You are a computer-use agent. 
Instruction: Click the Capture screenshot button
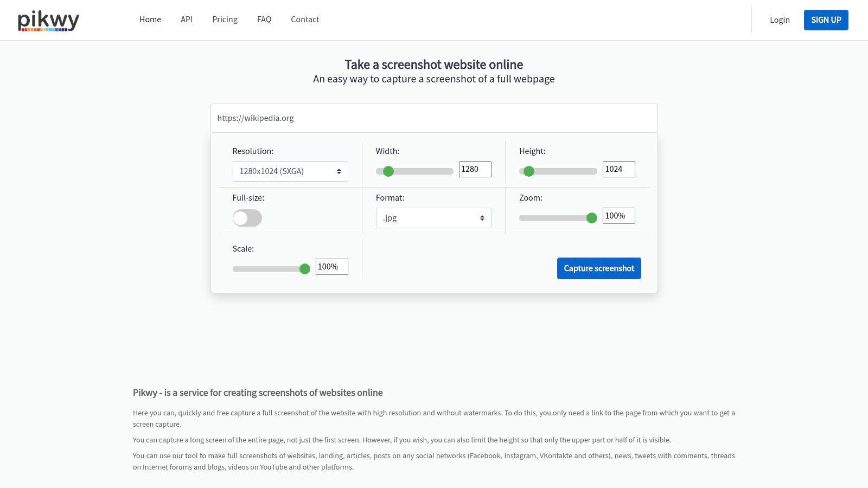point(599,268)
